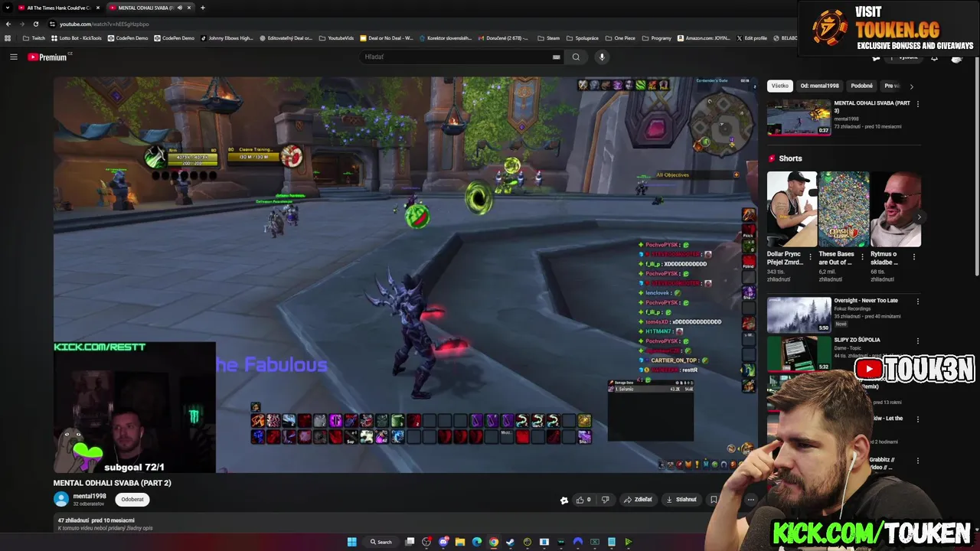Open the Edit profile bookmark
This screenshot has width=980, height=551.
click(x=752, y=37)
